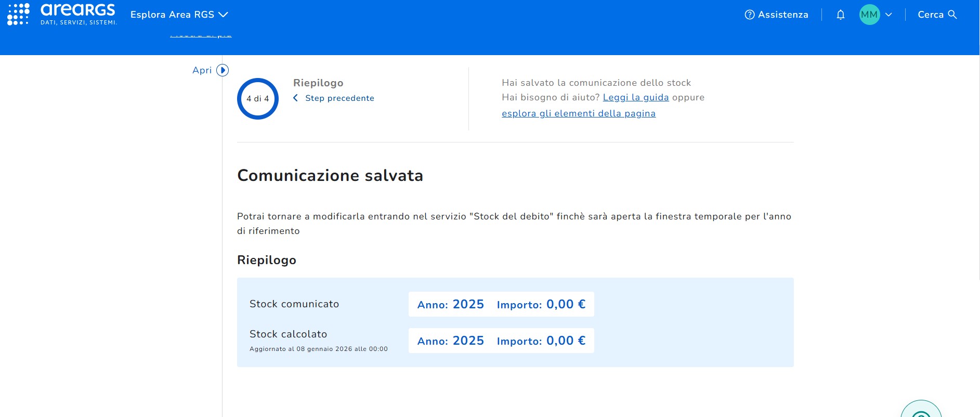Image resolution: width=980 pixels, height=417 pixels.
Task: Click the circled arrow icon beside Apri
Action: coord(223,70)
